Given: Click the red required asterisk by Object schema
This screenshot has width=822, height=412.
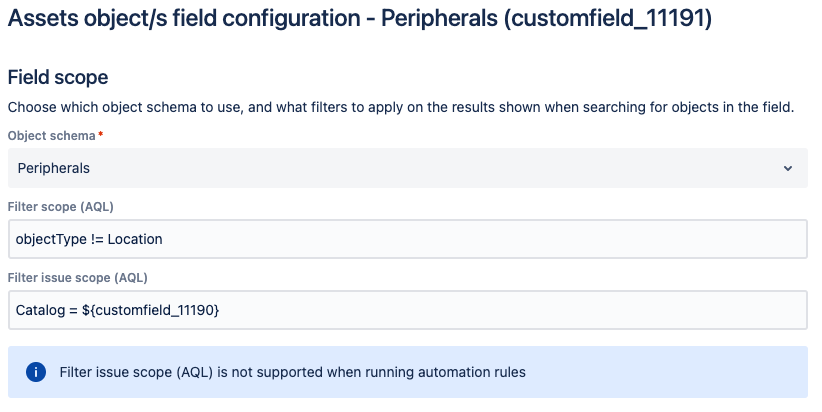Looking at the screenshot, I should coord(100,135).
